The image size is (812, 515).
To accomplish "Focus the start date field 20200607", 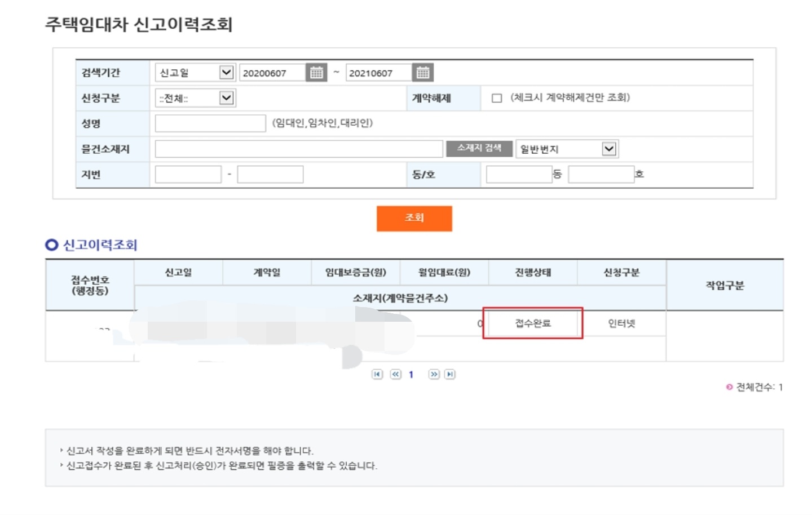I will coord(272,73).
